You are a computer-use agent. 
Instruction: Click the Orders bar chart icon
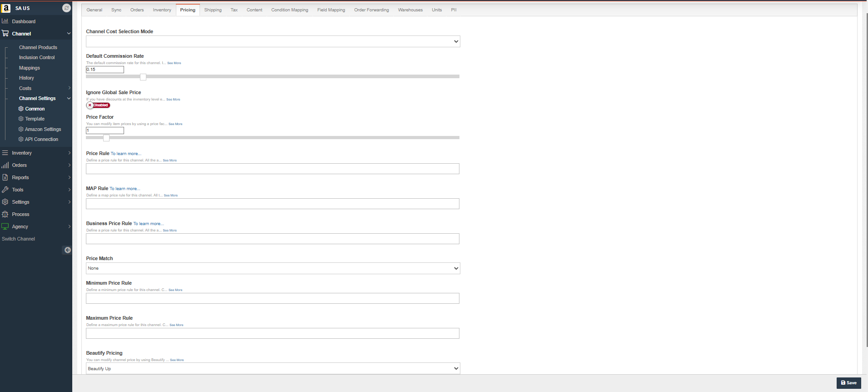click(5, 165)
